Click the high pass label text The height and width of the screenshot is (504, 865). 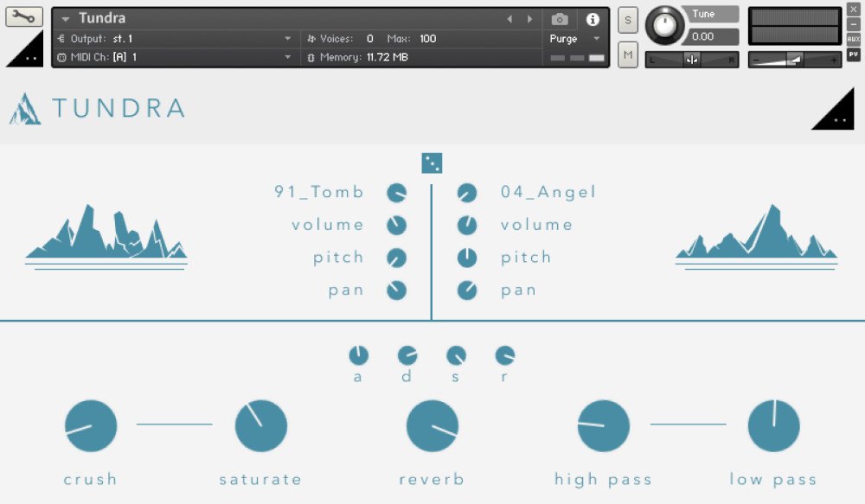(603, 480)
